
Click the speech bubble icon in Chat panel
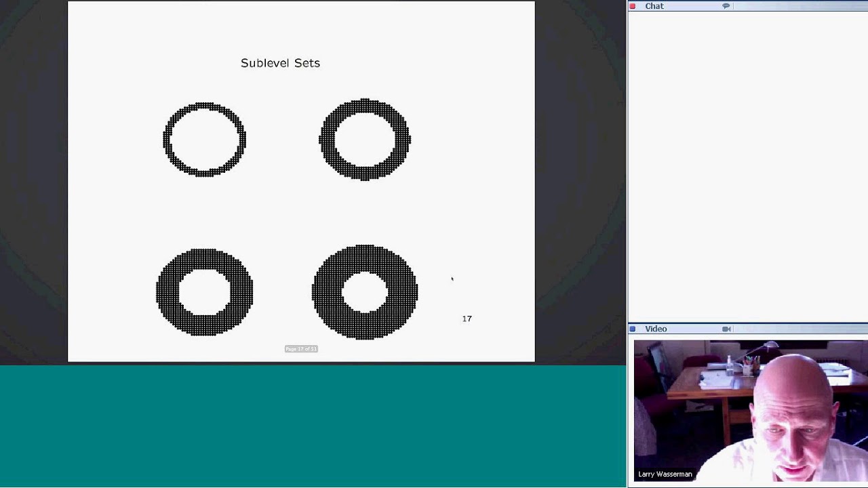click(726, 6)
